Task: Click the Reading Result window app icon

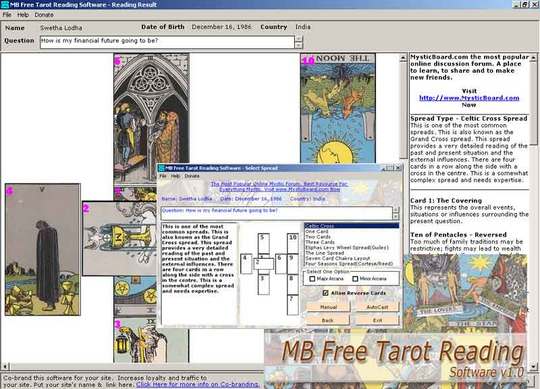Action: tap(4, 4)
